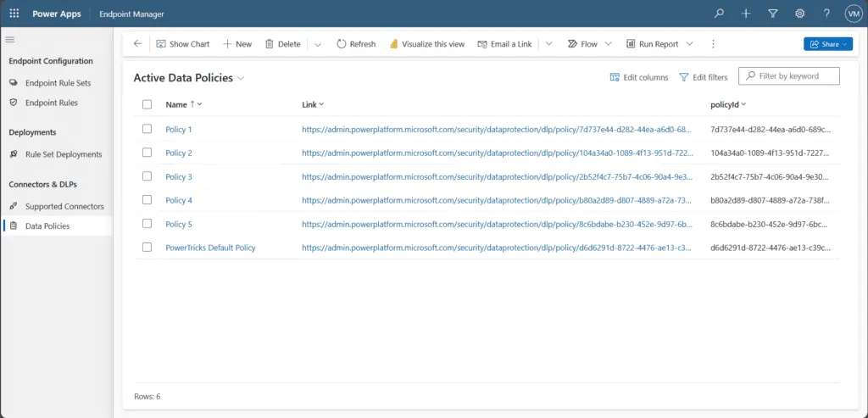Open the PowerTricks Default Policy URL link
This screenshot has width=868, height=418.
point(497,248)
